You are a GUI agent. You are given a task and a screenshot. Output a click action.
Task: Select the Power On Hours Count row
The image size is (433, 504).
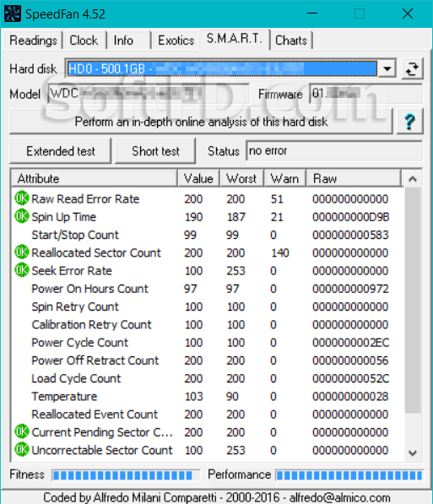tap(208, 289)
